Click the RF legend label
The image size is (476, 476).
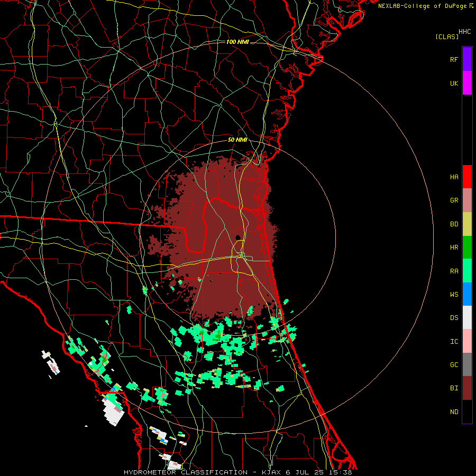pyautogui.click(x=454, y=59)
